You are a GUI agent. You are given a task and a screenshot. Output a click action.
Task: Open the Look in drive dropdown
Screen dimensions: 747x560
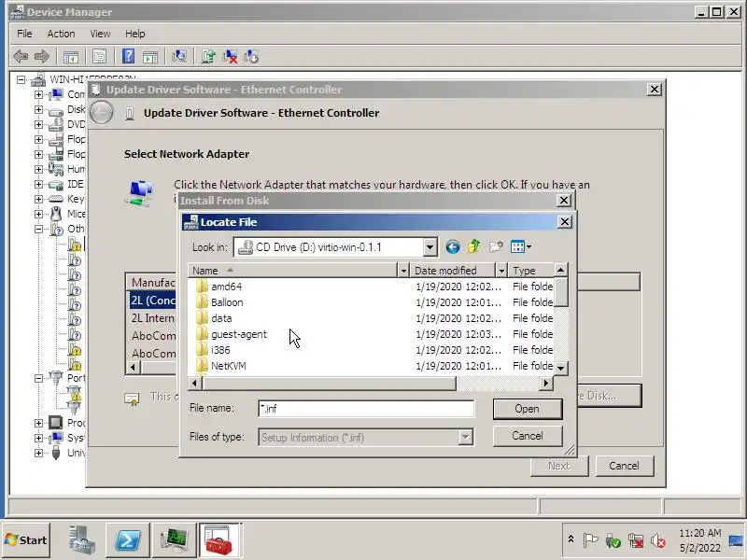pos(430,247)
